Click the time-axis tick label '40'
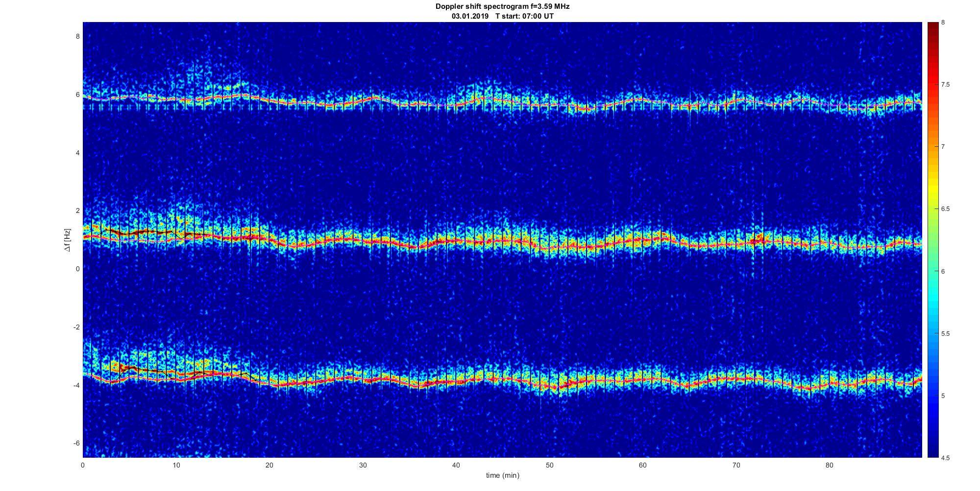This screenshot has width=980, height=491. [x=456, y=465]
